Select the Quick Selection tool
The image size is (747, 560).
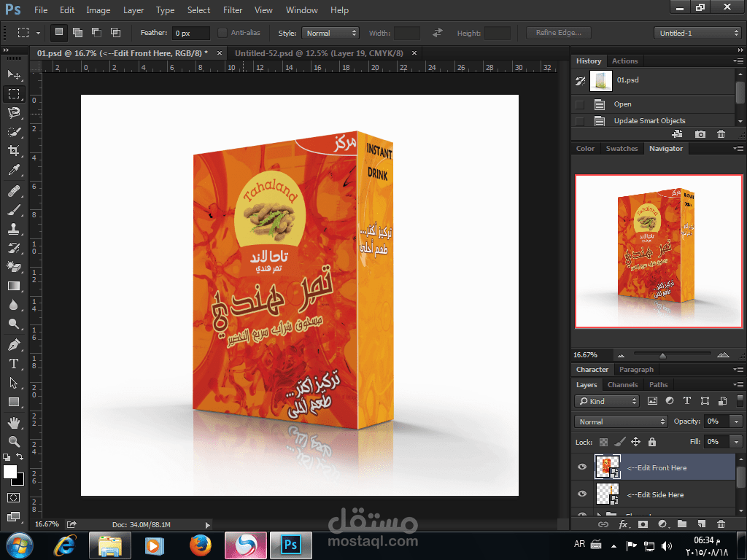tap(13, 131)
